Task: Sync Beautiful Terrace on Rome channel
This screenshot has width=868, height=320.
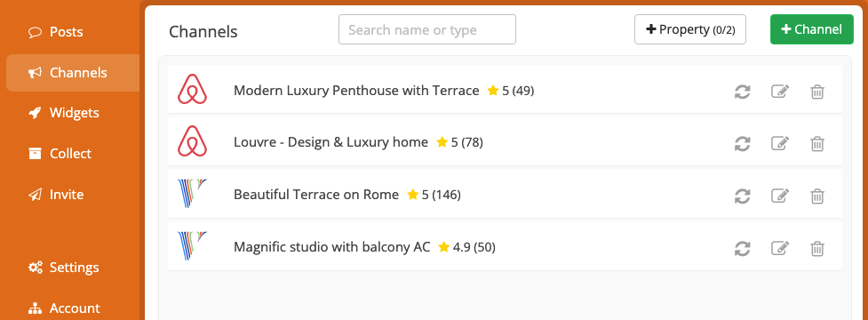Action: tap(742, 196)
